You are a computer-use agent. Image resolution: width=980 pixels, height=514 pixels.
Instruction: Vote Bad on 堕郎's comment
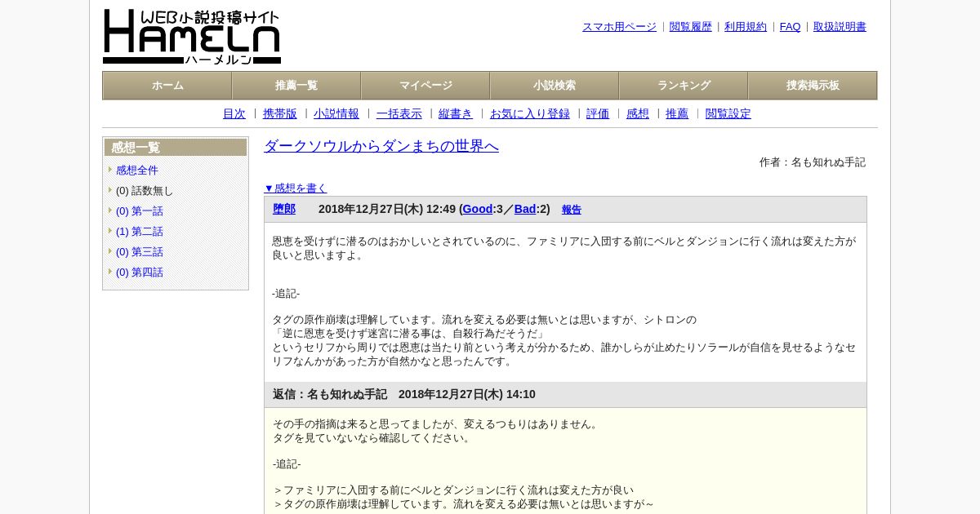click(525, 210)
